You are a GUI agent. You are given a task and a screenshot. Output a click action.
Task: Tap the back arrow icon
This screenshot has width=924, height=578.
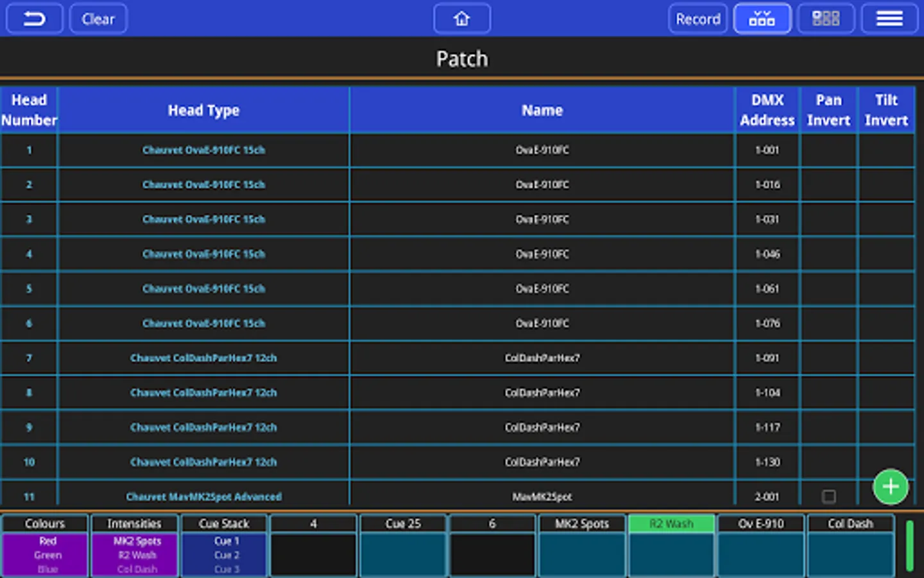(x=35, y=19)
